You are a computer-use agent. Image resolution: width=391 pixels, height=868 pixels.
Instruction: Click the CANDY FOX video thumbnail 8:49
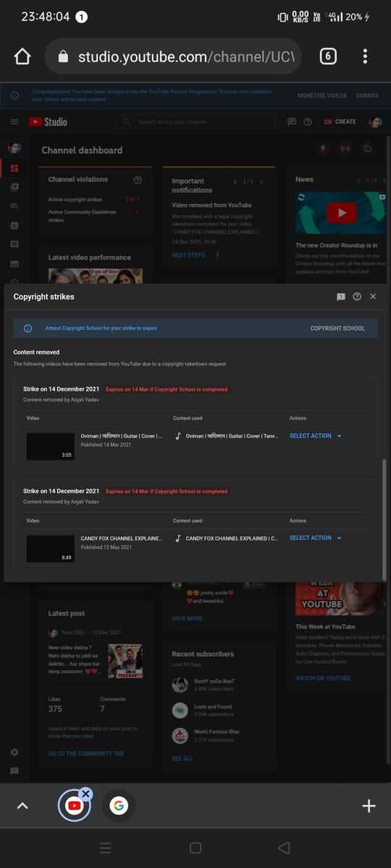click(51, 548)
